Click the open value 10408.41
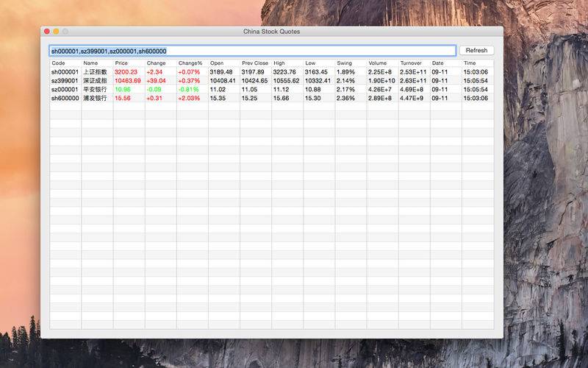The width and height of the screenshot is (588, 368). click(x=223, y=81)
